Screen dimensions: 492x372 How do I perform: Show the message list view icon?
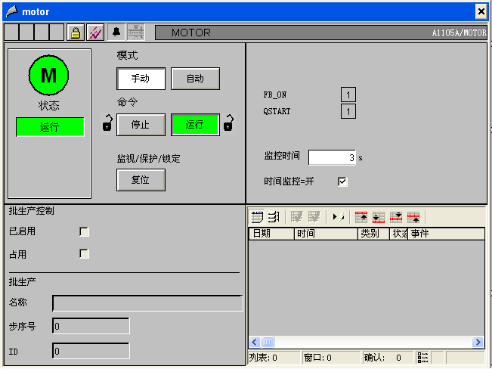coord(257,217)
